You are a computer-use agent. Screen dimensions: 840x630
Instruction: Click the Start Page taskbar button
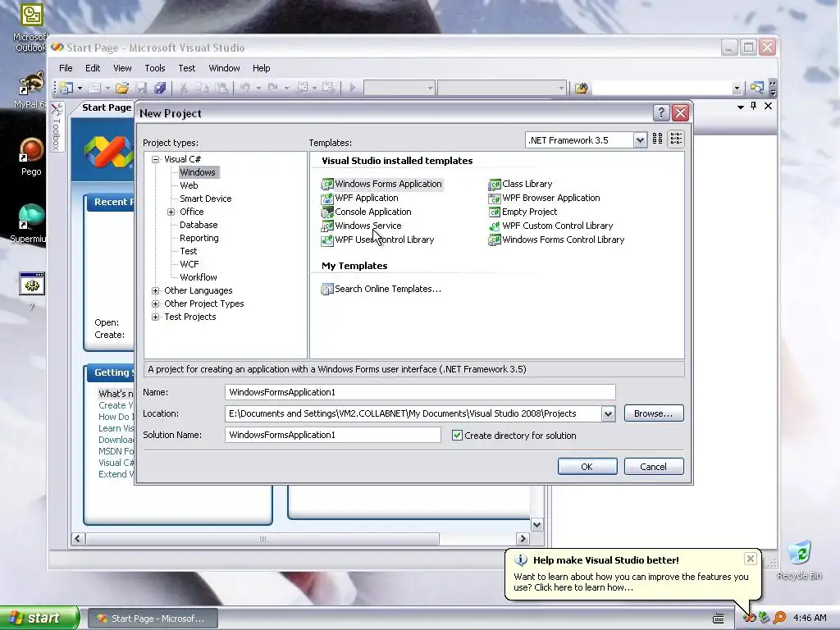pos(153,619)
